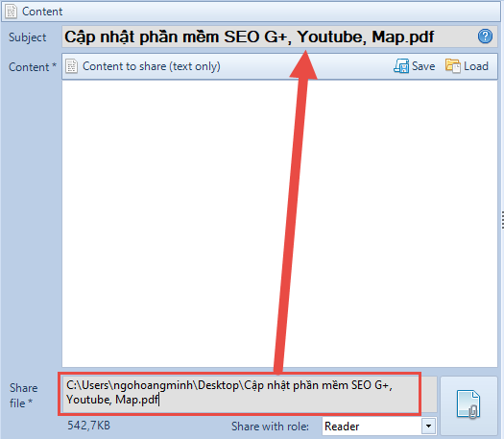Click the 'Share file *' label
Screen dimensions: 504x439
click(23, 395)
